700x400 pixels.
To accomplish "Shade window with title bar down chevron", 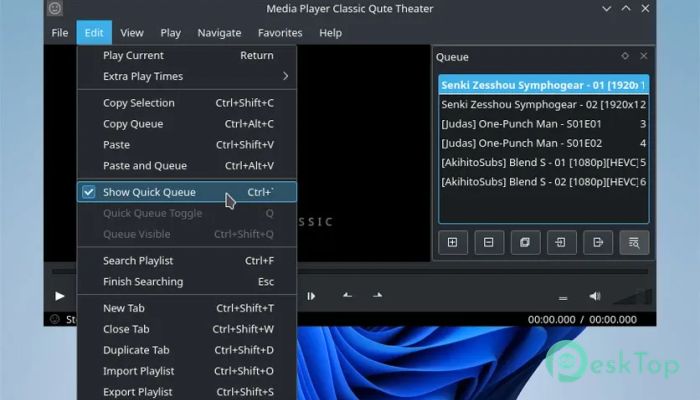I will tap(606, 8).
